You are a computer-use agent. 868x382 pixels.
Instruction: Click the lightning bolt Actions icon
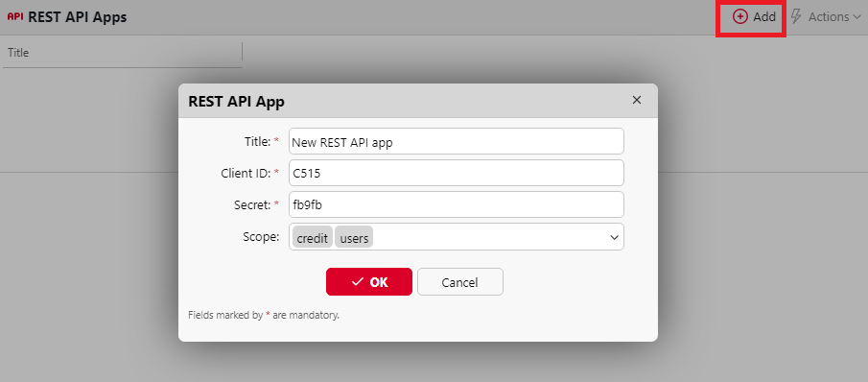[x=796, y=16]
